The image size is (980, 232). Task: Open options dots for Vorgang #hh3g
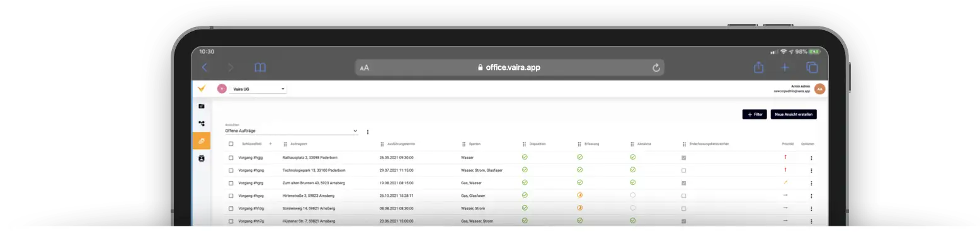pos(811,209)
